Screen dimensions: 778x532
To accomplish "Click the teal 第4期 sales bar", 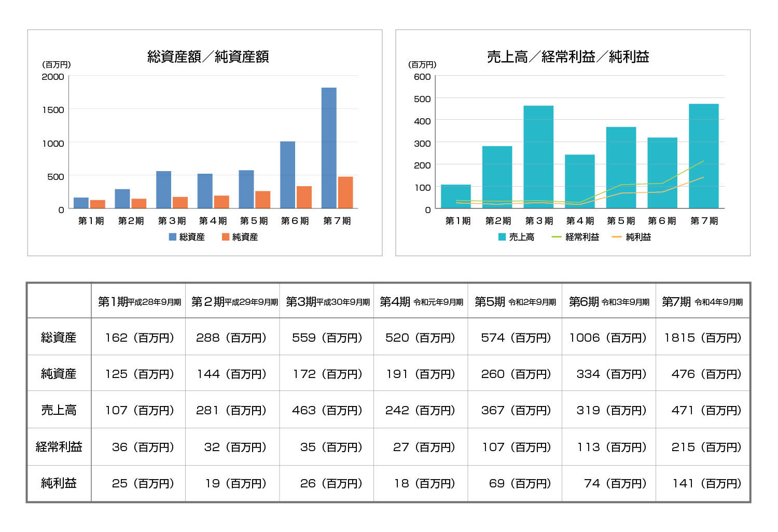I will pos(580,181).
